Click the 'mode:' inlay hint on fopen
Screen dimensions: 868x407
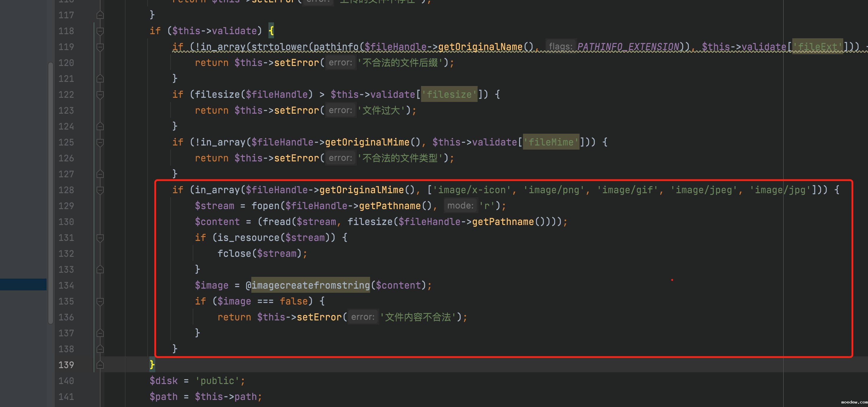460,206
